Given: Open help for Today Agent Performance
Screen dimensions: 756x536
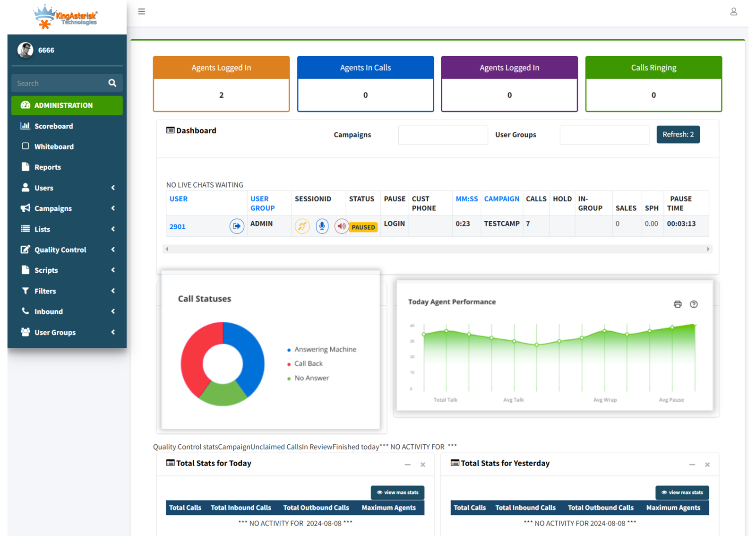Looking at the screenshot, I should [694, 304].
